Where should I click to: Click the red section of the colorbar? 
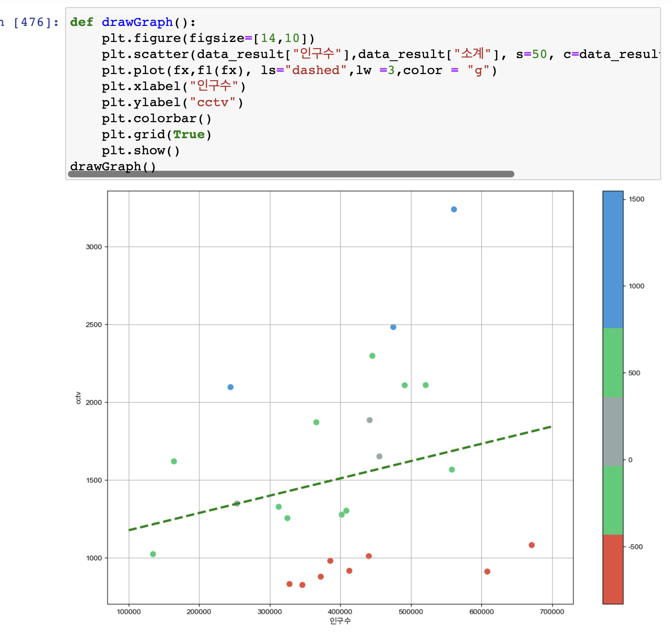point(613,569)
